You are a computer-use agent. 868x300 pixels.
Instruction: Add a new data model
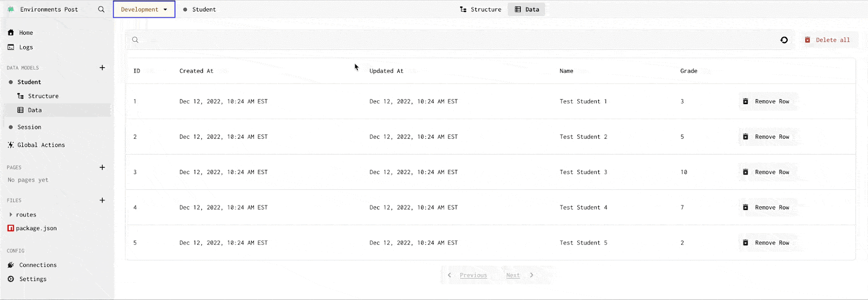[x=102, y=68]
